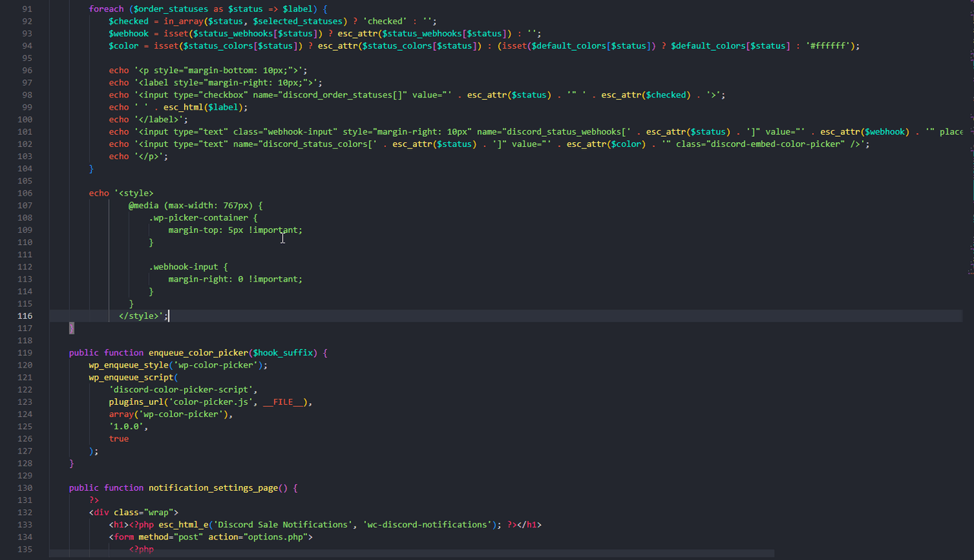Click the closing brace on line 117
The width and height of the screenshot is (974, 560).
pyautogui.click(x=72, y=328)
